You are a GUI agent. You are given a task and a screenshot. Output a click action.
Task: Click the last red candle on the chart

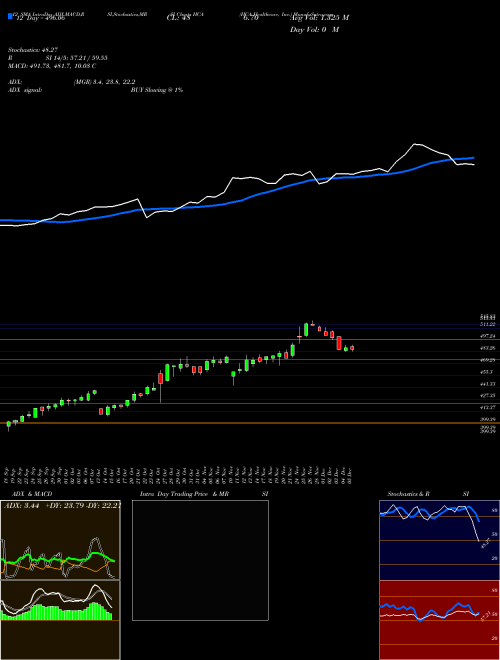[352, 348]
